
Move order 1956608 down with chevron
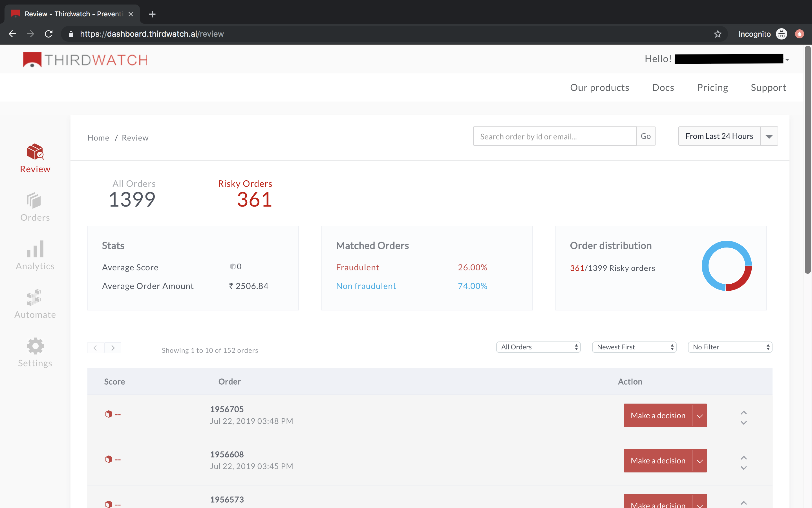coord(743,468)
